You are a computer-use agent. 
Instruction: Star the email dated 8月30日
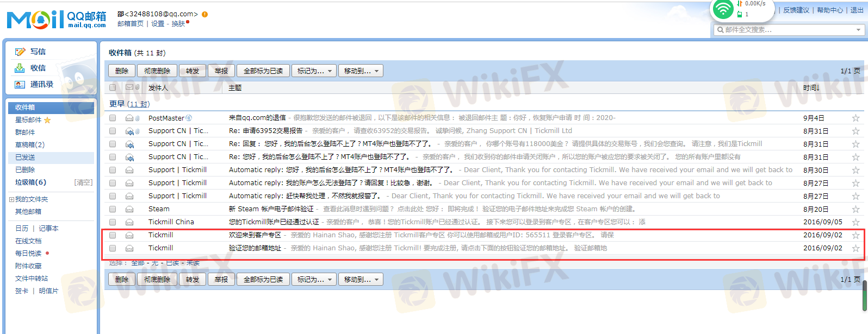(855, 170)
